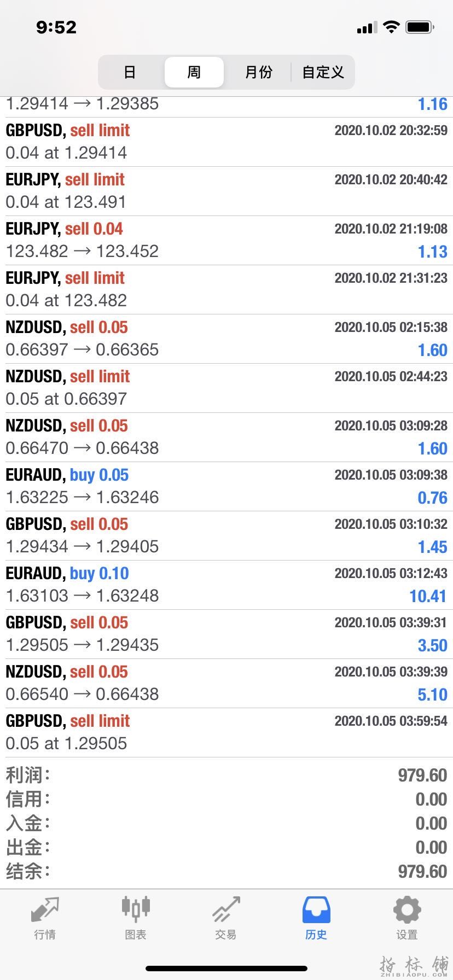
Task: Open the 图表 chart tab icon
Action: pos(135,909)
